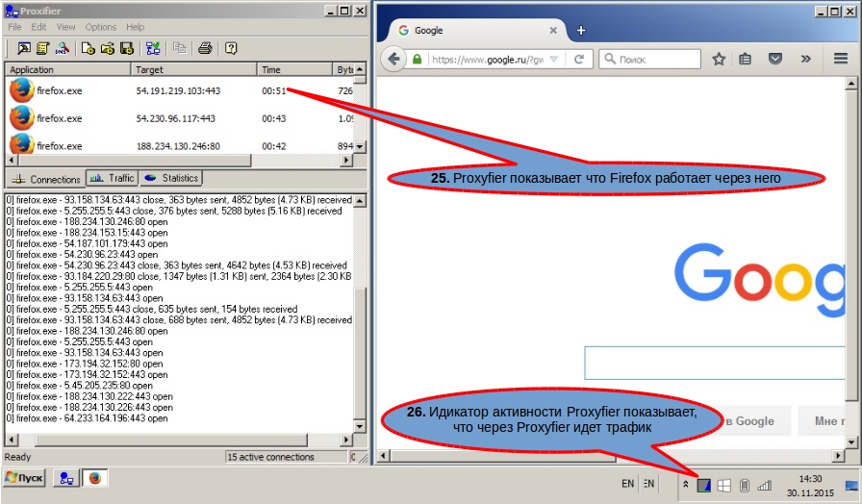The width and height of the screenshot is (862, 504).
Task: Click the green padlock site identity icon
Action: [418, 59]
